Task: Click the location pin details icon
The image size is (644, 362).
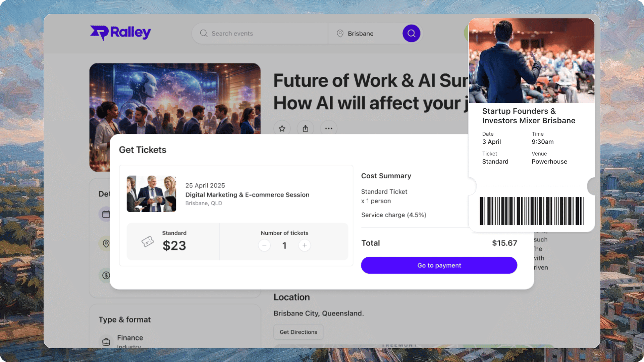Action: pos(106,243)
